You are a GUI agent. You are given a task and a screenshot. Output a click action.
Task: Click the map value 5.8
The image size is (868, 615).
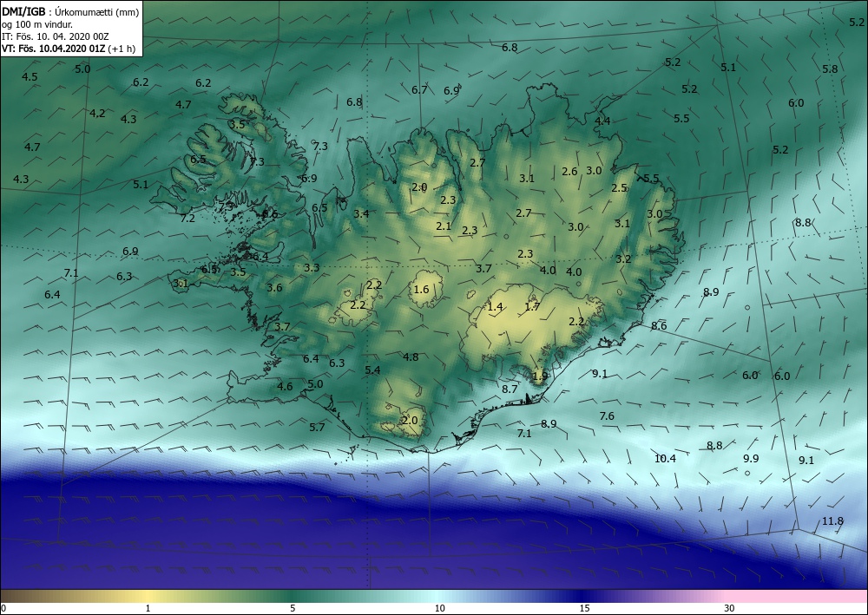click(830, 69)
